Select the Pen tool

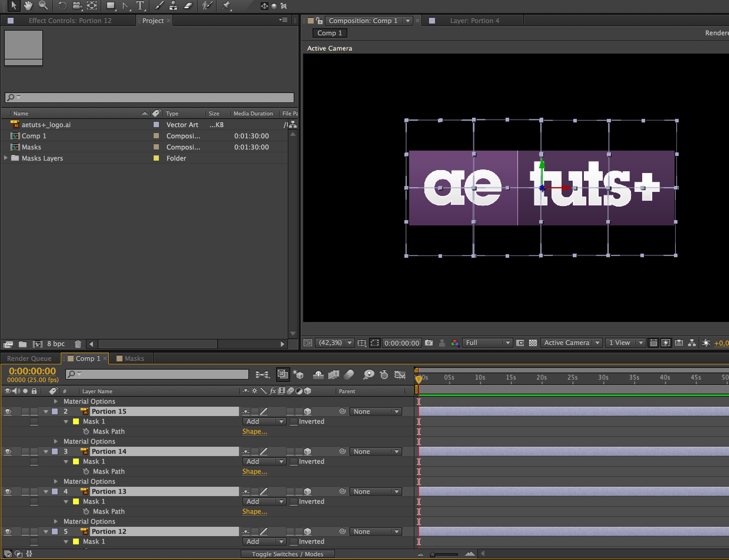[126, 6]
